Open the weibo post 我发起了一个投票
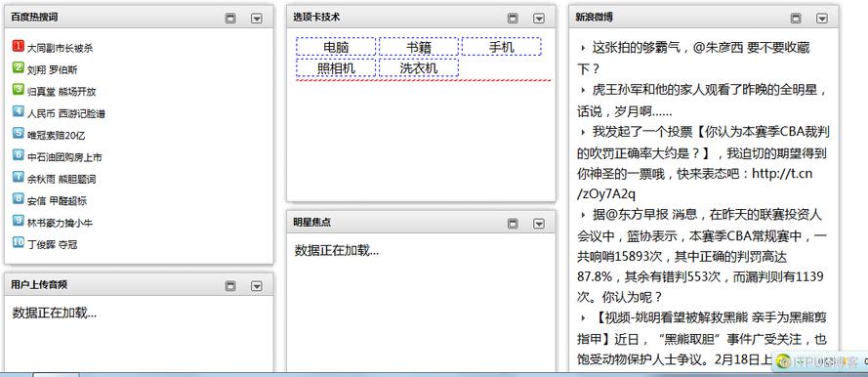Viewport: 868px width, 377px height. point(703,163)
